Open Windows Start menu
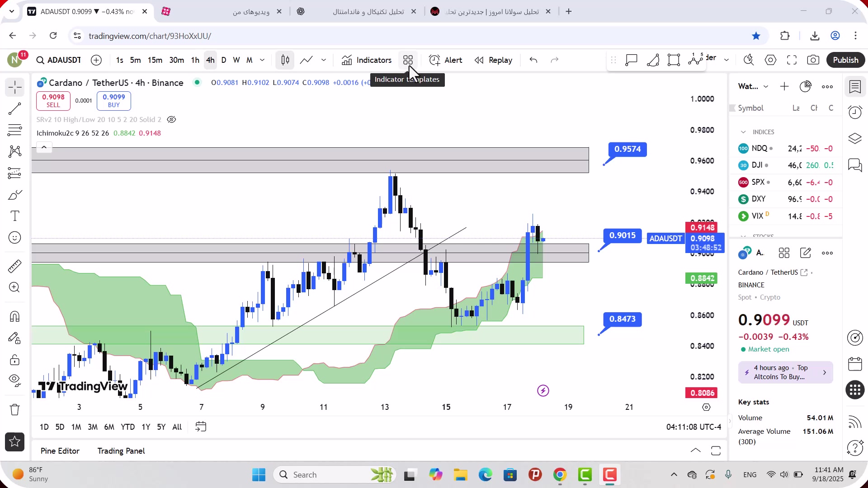Image resolution: width=868 pixels, height=488 pixels. coord(259,475)
